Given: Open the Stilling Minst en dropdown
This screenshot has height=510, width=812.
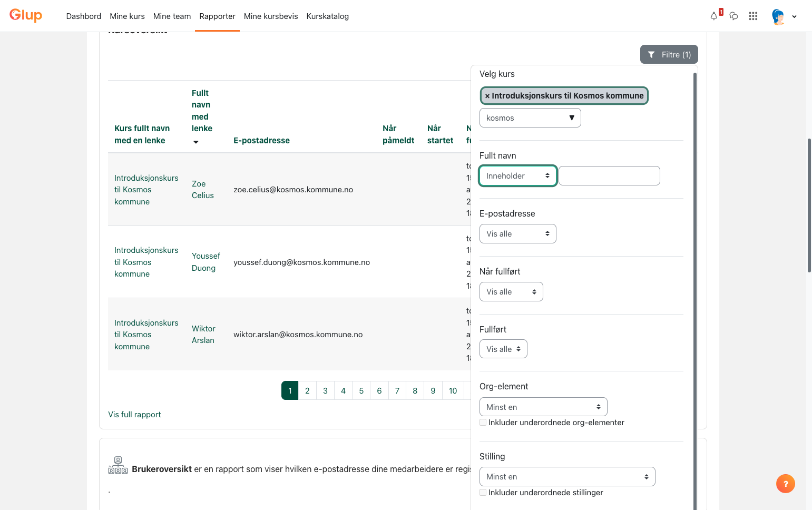Looking at the screenshot, I should coord(567,476).
